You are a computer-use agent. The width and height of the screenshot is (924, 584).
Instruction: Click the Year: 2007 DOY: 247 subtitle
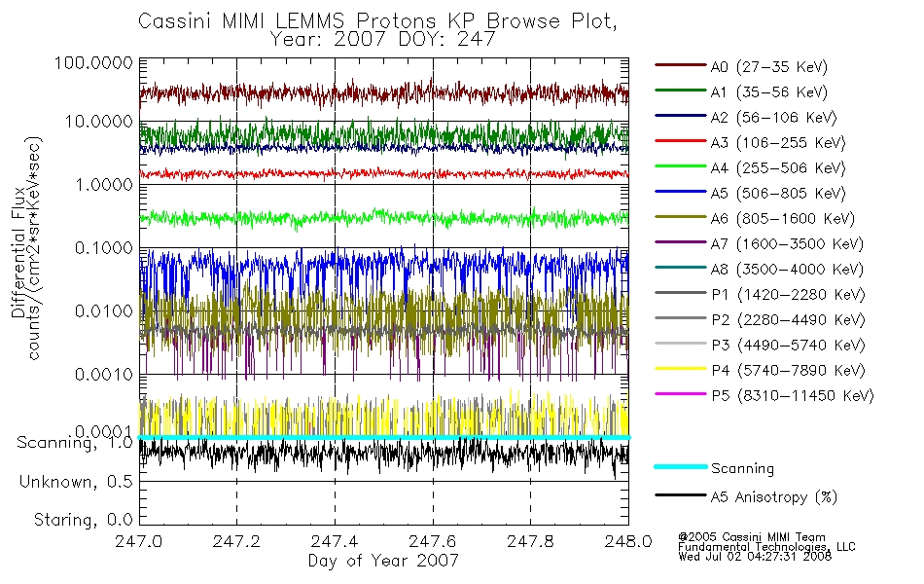382,39
